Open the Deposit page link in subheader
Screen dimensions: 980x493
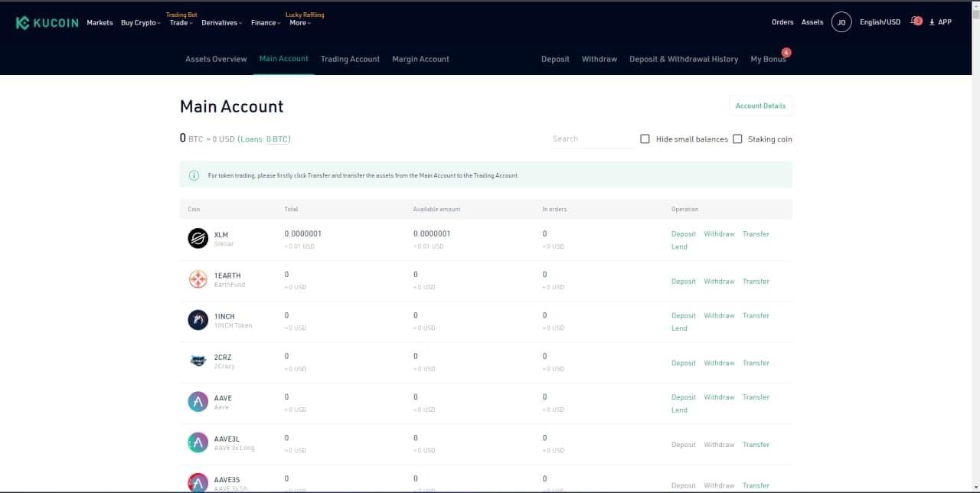click(555, 59)
